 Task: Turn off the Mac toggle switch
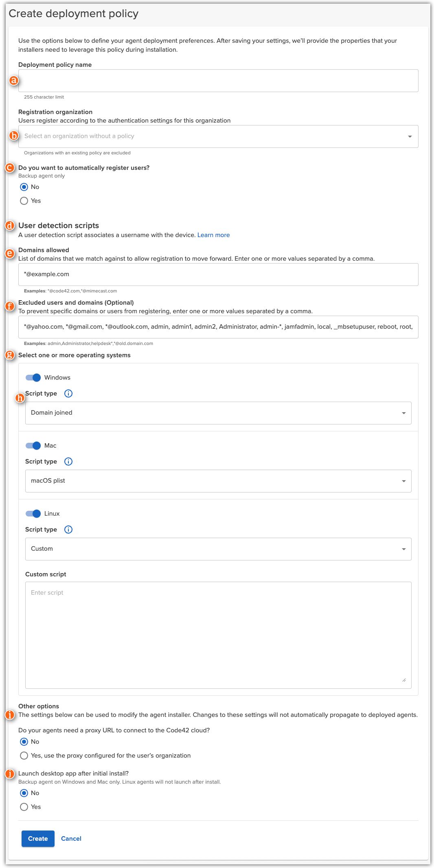click(35, 445)
